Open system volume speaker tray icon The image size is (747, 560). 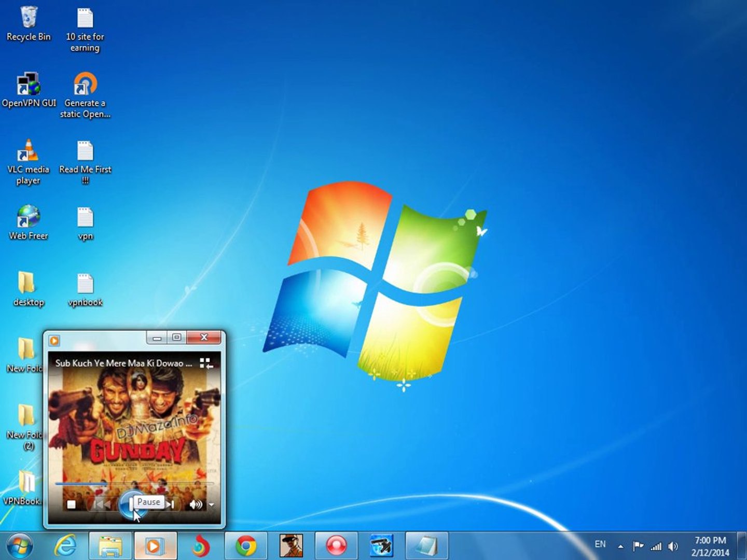click(x=673, y=546)
